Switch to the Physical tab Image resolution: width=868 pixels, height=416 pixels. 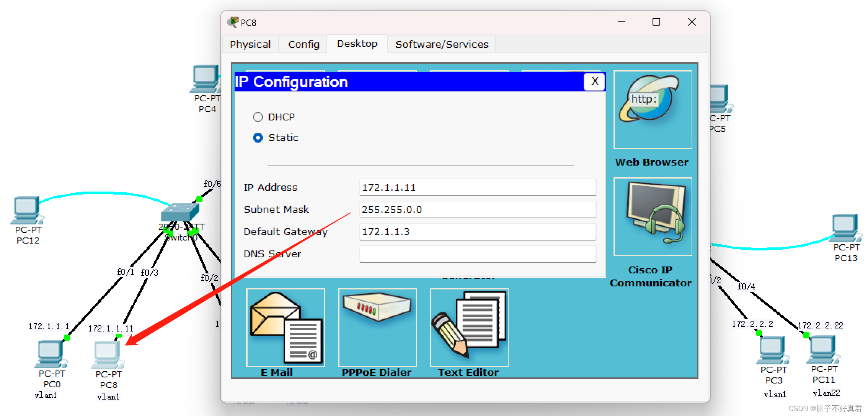tap(250, 44)
